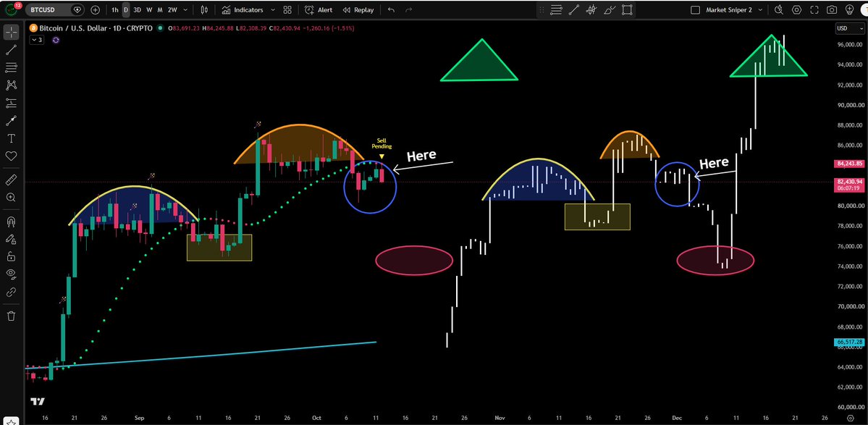Click the Sell Pending signal label
The image size is (868, 425).
click(382, 144)
